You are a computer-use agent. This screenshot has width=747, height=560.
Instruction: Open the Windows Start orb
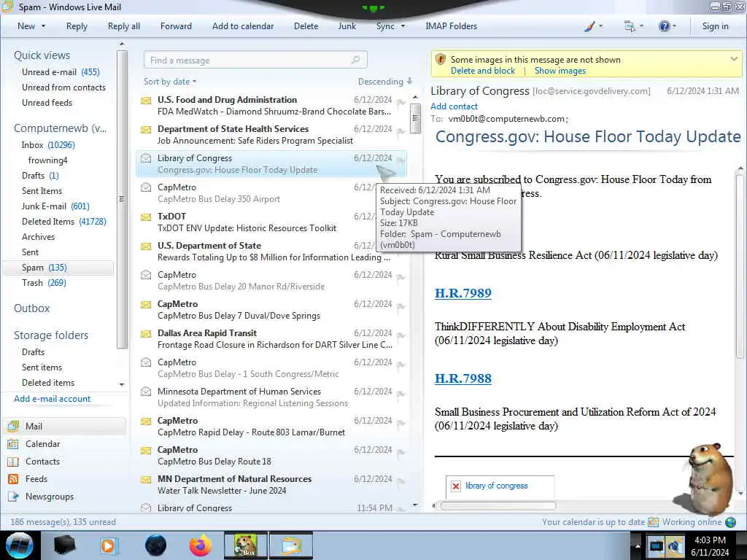20,545
